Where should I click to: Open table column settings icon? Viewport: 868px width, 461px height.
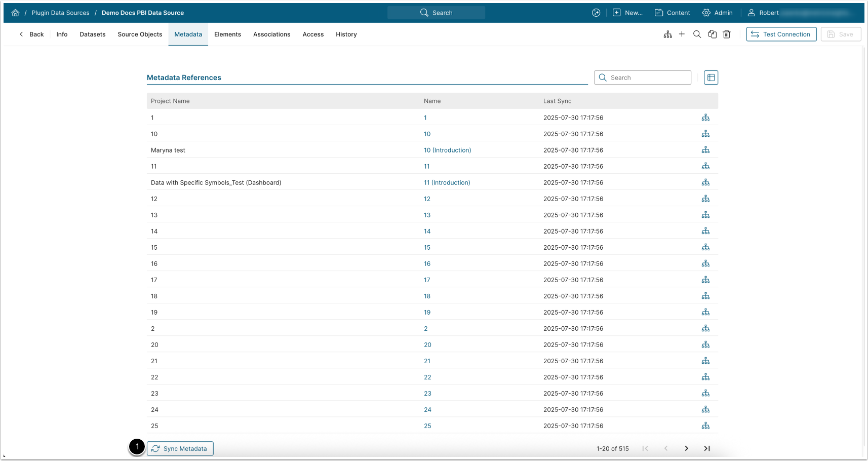point(711,78)
